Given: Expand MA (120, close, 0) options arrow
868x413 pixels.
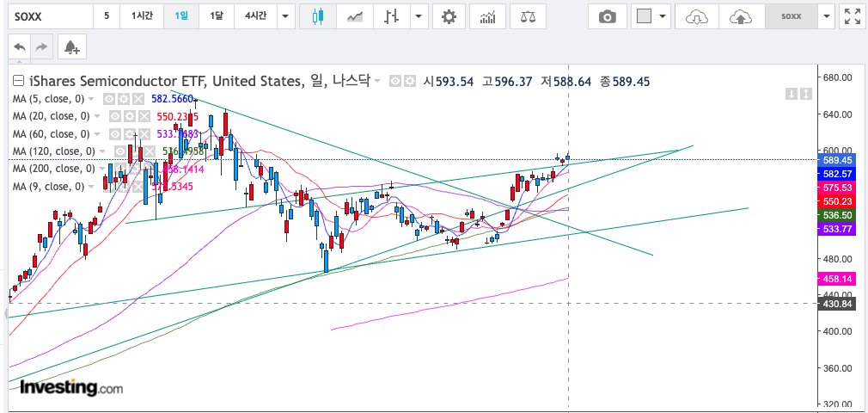Looking at the screenshot, I should click(102, 151).
